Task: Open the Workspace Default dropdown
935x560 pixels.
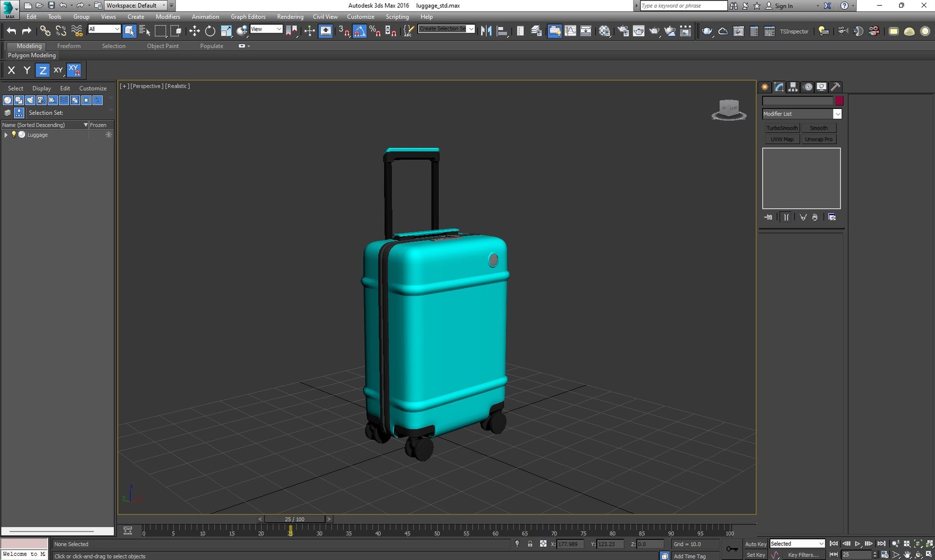Action: (136, 5)
